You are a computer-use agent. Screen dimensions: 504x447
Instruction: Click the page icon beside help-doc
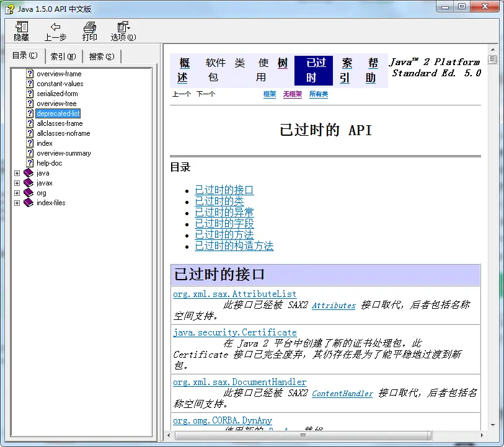[30, 163]
